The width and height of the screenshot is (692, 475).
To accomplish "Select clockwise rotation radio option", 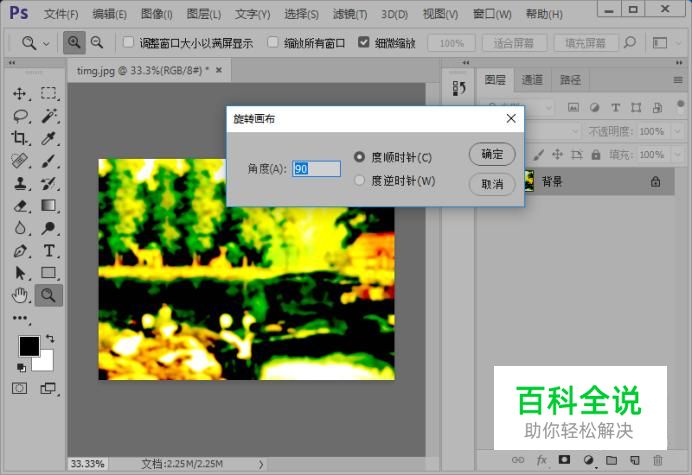I will click(359, 157).
